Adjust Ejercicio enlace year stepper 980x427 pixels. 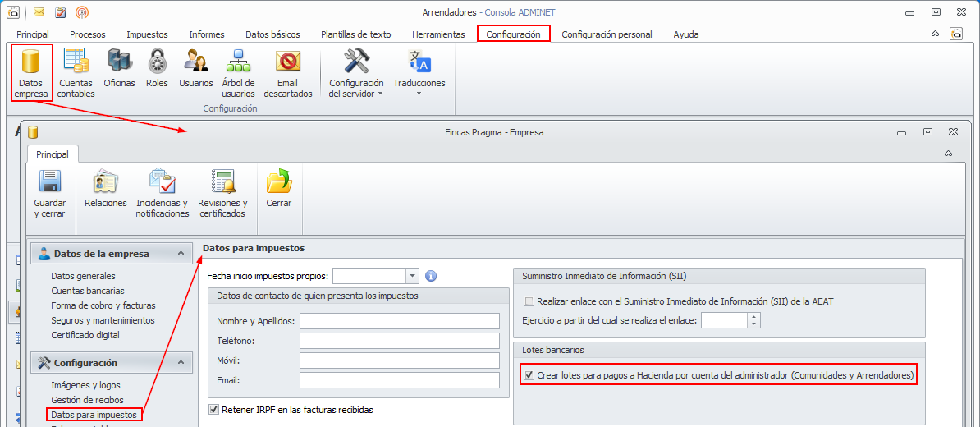pyautogui.click(x=754, y=321)
